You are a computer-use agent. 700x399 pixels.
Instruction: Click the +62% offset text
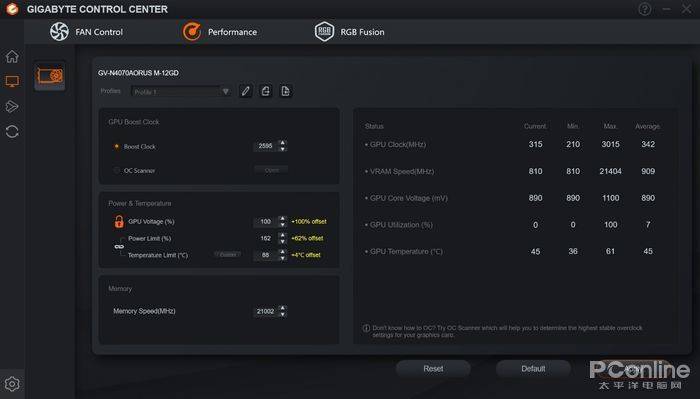pos(307,238)
